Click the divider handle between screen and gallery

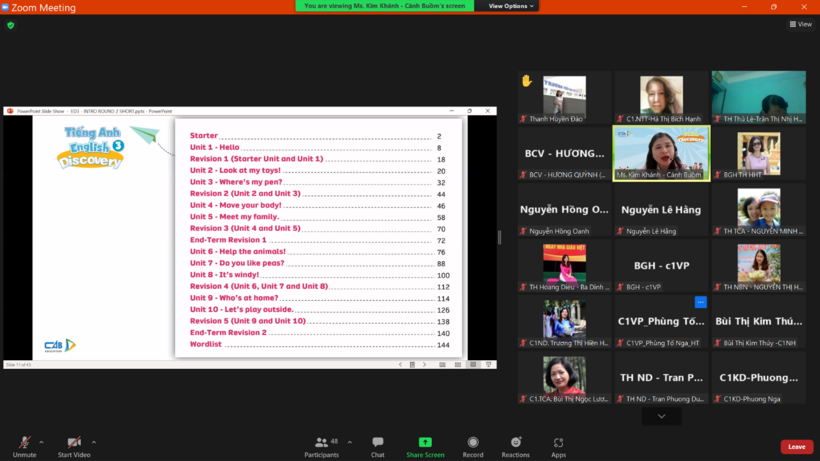point(500,238)
